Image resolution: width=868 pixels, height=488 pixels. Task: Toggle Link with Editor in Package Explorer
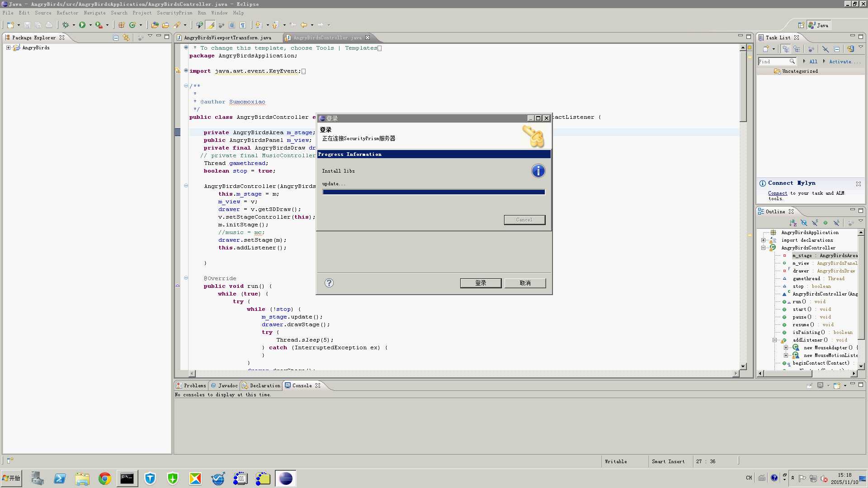point(126,38)
